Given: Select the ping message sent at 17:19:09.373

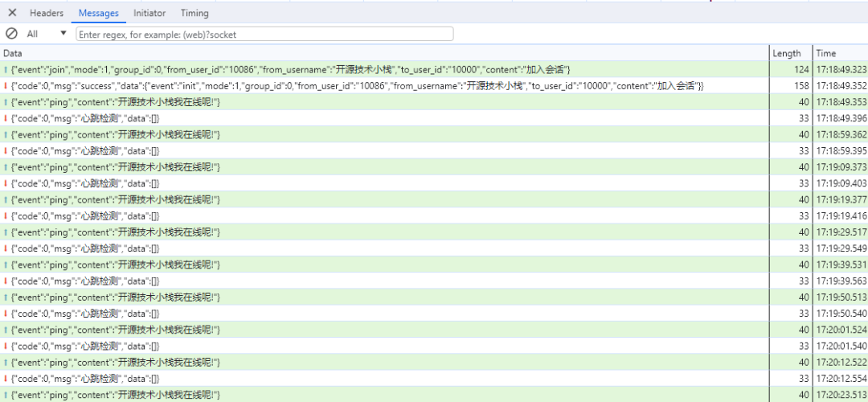Looking at the screenshot, I should click(434, 166).
